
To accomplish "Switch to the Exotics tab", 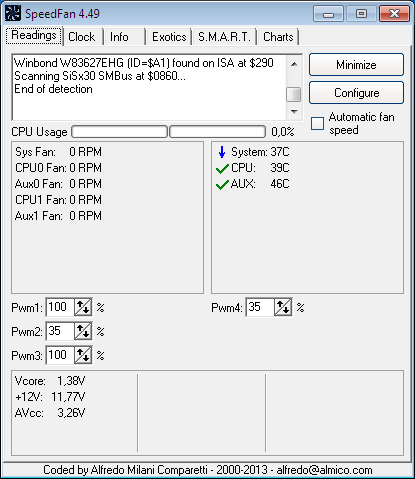I will [169, 37].
